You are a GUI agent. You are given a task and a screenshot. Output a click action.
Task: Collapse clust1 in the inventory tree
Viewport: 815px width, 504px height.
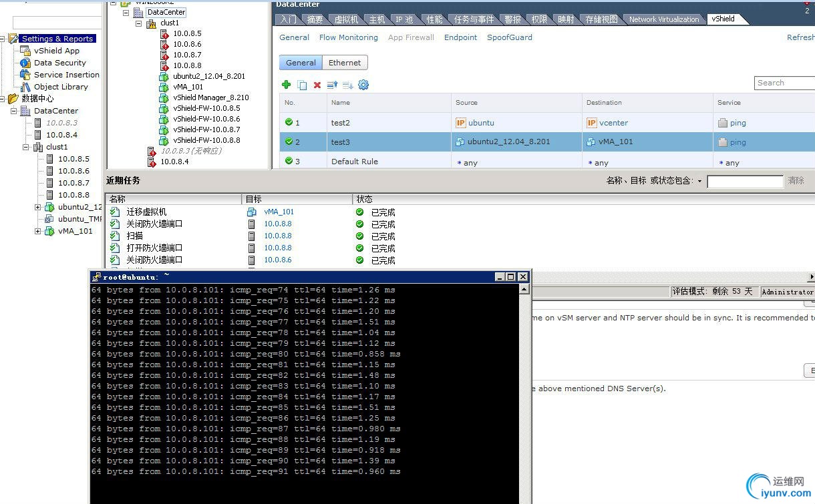coord(139,23)
